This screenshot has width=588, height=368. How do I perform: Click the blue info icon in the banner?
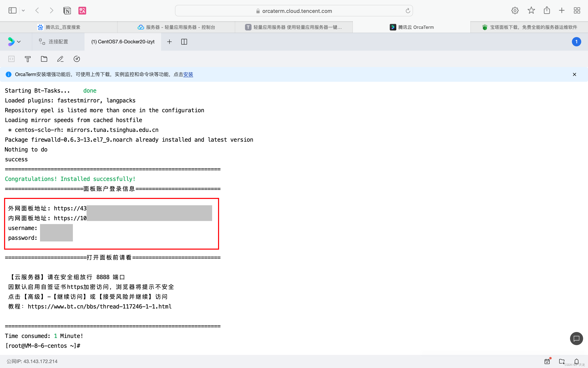coord(9,74)
